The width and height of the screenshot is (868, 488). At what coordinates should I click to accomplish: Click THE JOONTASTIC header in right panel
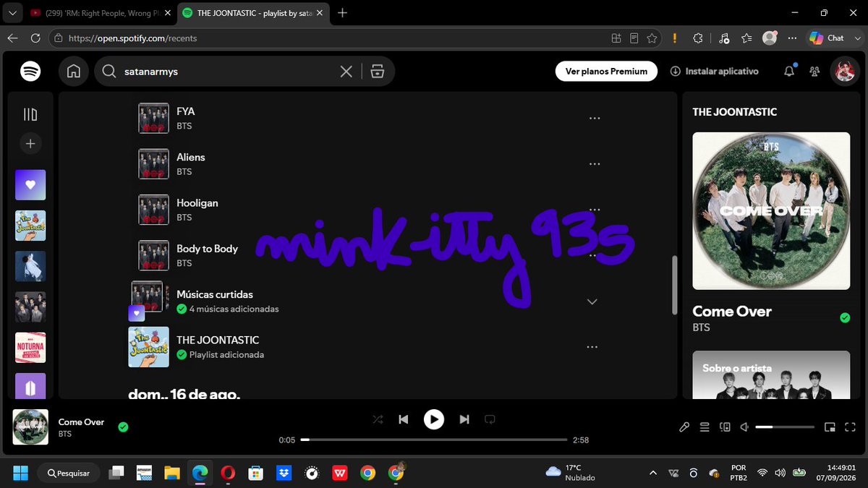[735, 112]
